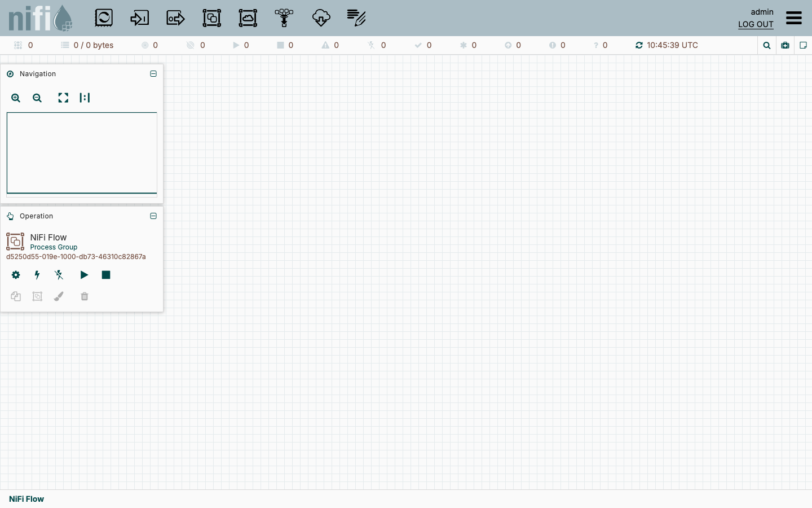Select the Process Group component icon
The height and width of the screenshot is (508, 812).
(212, 18)
